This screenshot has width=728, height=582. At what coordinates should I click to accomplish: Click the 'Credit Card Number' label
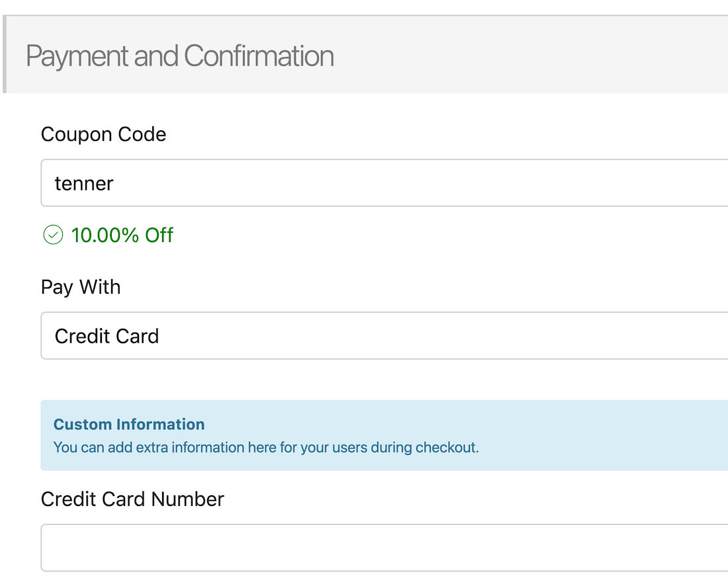(x=132, y=499)
